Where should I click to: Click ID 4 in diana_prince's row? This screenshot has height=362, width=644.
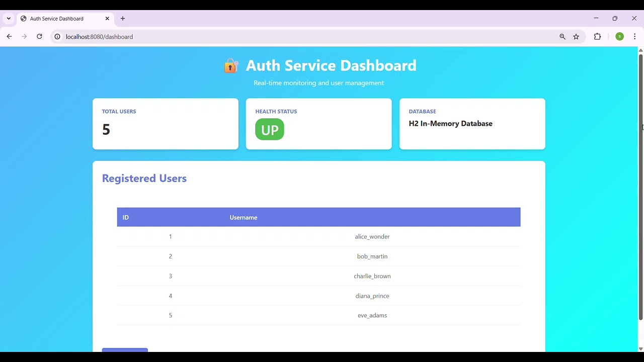pyautogui.click(x=171, y=296)
